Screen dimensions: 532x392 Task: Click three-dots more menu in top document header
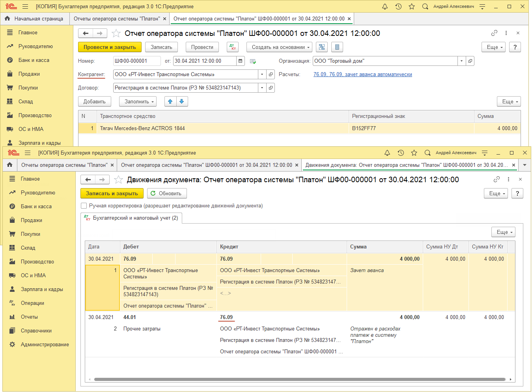(x=506, y=33)
